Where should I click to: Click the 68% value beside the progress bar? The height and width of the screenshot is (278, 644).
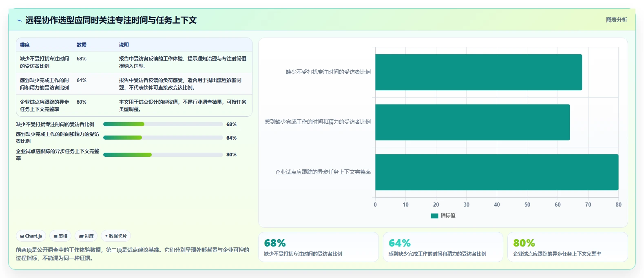pos(231,125)
